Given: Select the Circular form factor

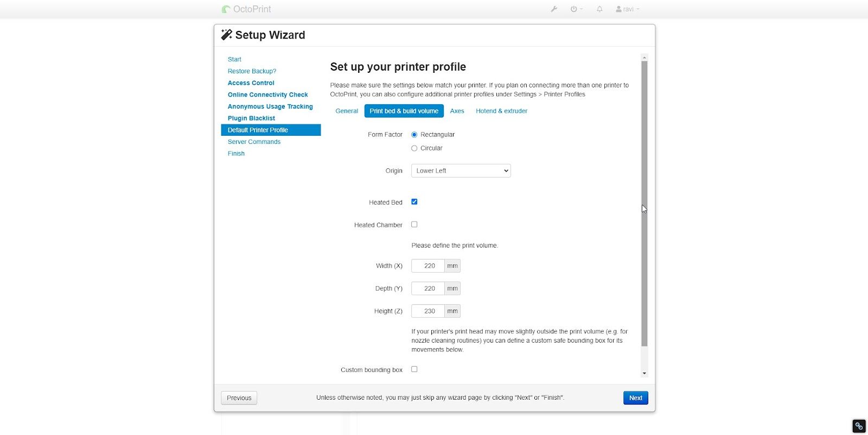Looking at the screenshot, I should (x=414, y=148).
